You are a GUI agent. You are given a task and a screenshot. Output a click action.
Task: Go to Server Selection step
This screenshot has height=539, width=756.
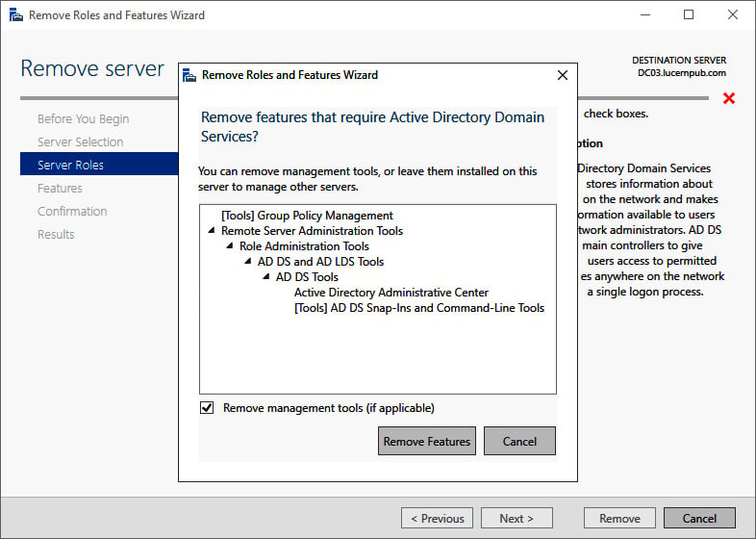pyautogui.click(x=81, y=141)
